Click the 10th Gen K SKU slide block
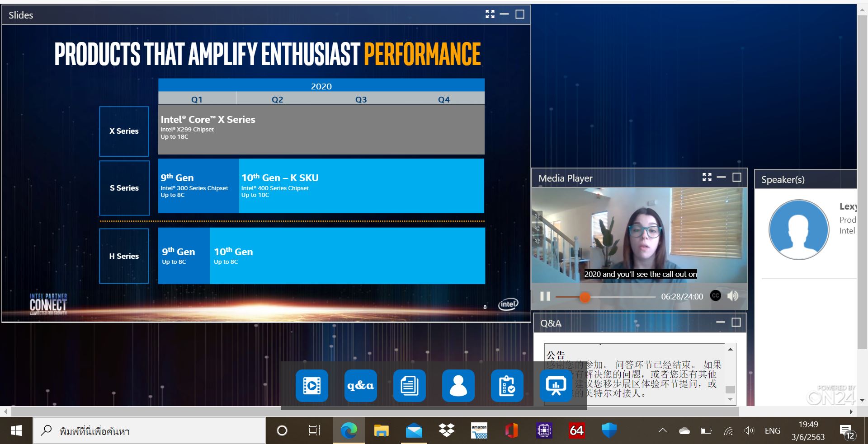Viewport: 868px width, 444px height. [361, 186]
